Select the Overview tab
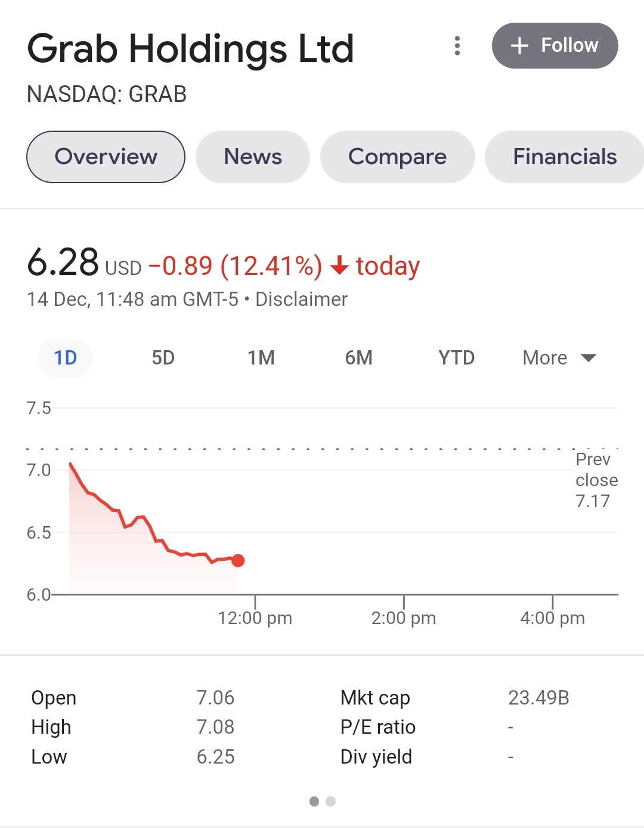The width and height of the screenshot is (644, 828). point(106,157)
